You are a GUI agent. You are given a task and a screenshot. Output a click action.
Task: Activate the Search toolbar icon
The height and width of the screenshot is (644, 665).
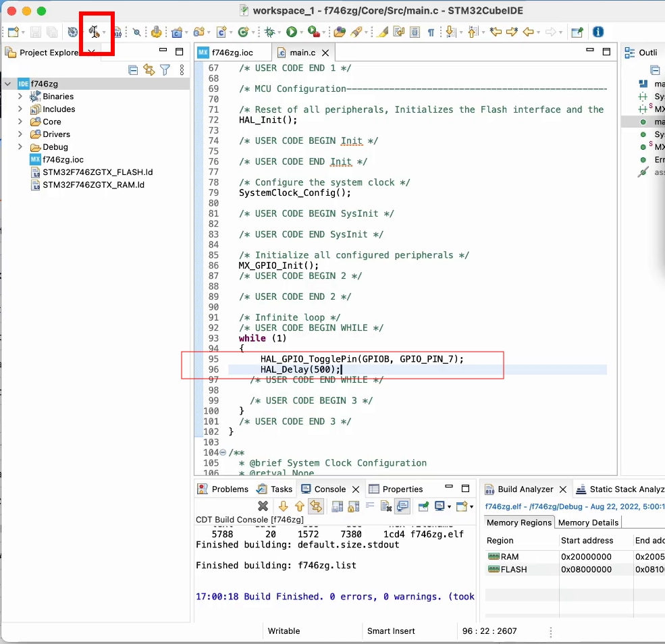[x=137, y=32]
